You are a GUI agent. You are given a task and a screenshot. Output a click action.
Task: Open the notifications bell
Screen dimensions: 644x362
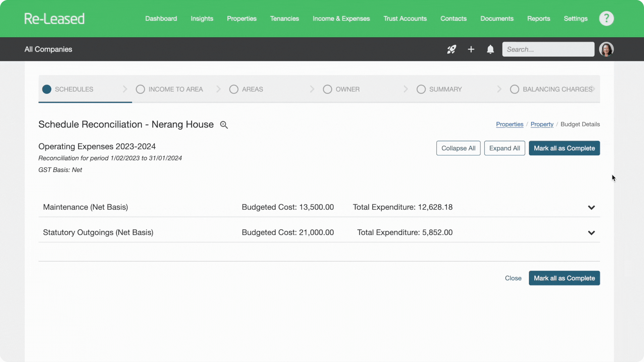click(x=490, y=49)
